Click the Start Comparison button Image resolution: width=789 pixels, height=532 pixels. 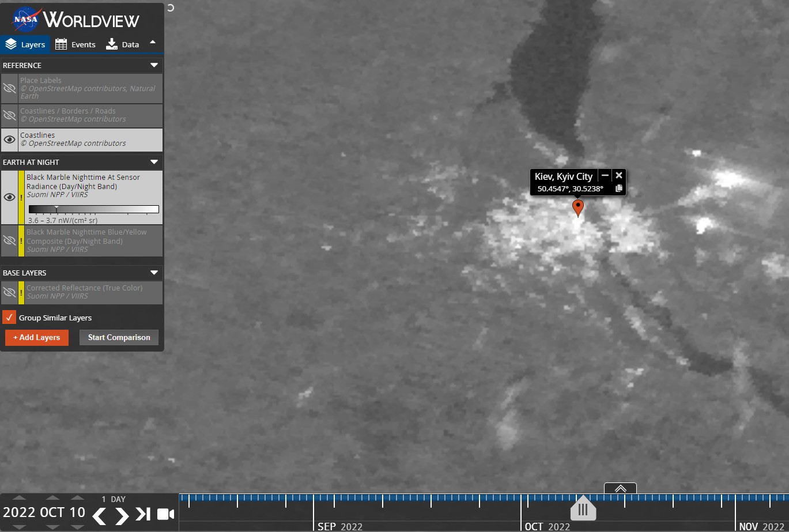(x=119, y=338)
